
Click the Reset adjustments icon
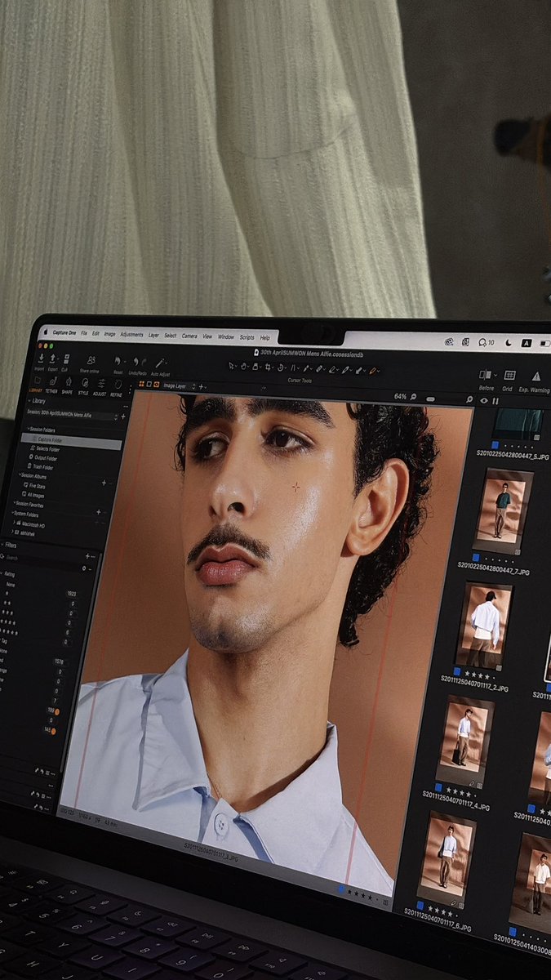(118, 361)
